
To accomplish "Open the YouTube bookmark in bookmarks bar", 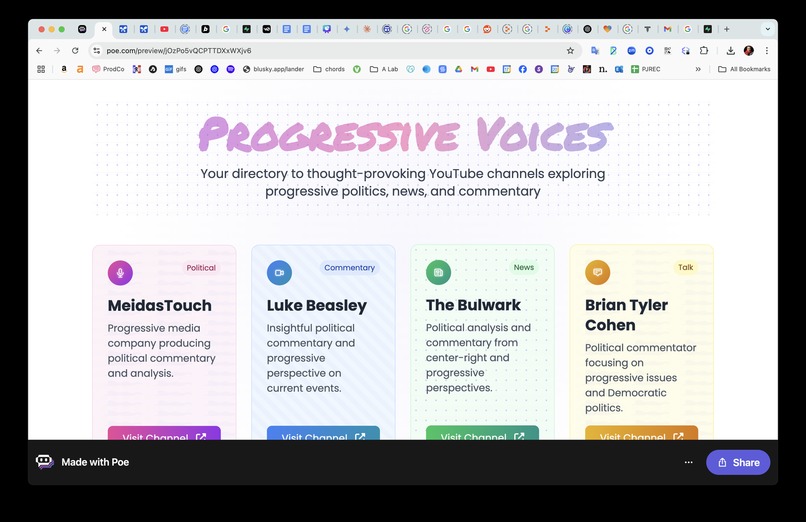I will [490, 69].
